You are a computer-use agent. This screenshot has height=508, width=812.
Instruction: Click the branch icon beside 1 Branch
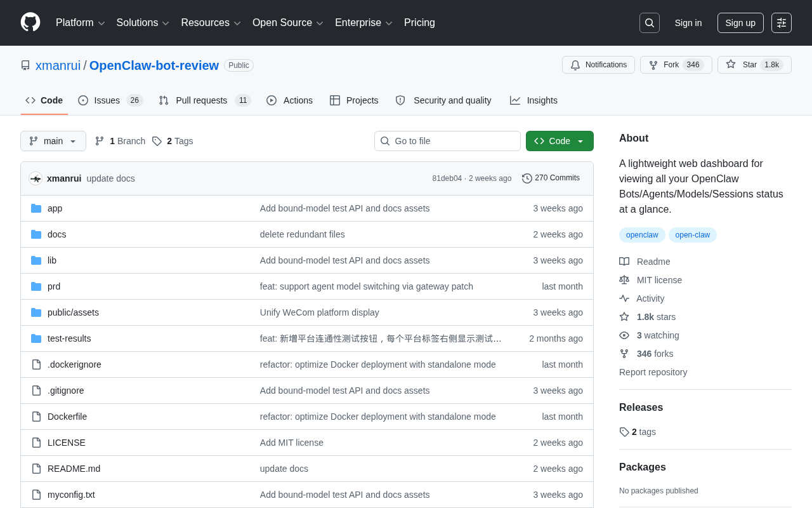[100, 141]
